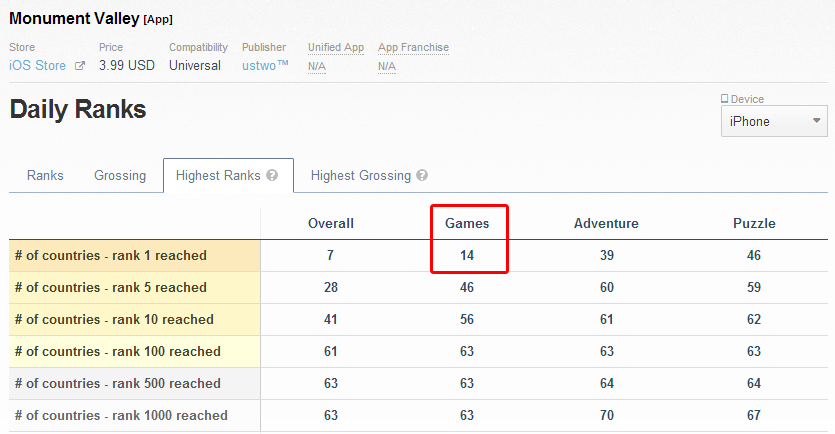Click the help icon next to Highest Ranks
The height and width of the screenshot is (434, 835).
click(x=272, y=175)
